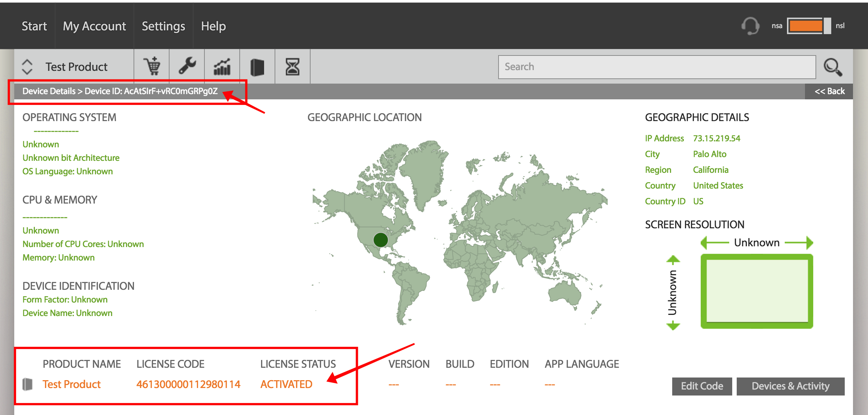This screenshot has height=415, width=868.
Task: Toggle the orange nsa/nsl switch
Action: (x=809, y=26)
